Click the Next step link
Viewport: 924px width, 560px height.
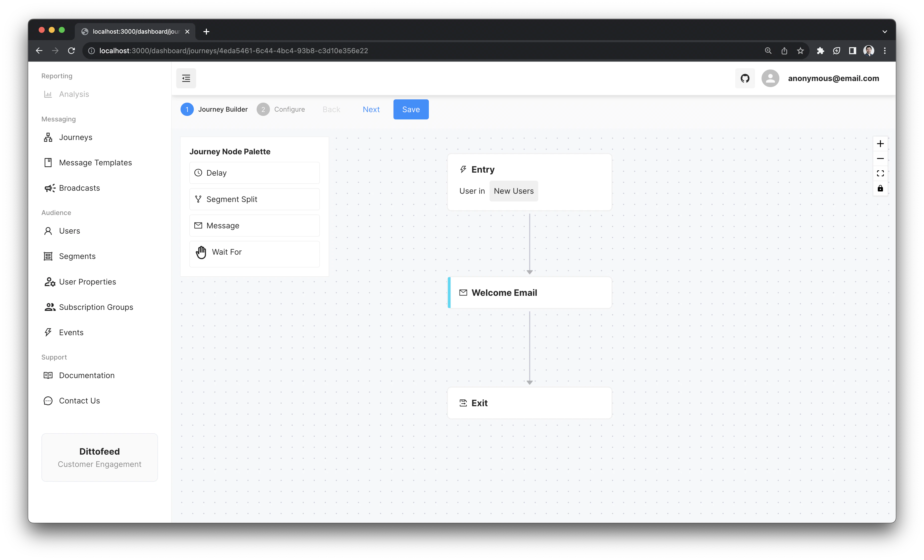371,109
